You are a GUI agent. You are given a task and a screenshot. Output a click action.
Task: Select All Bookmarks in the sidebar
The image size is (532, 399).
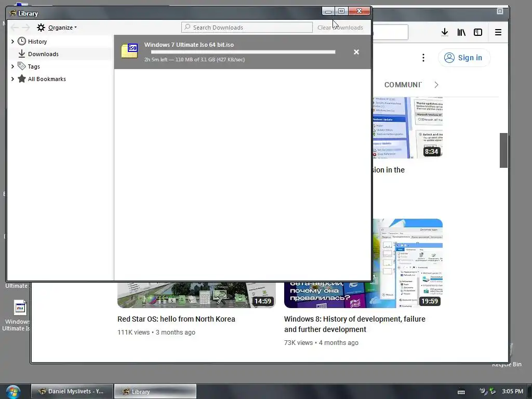tap(47, 79)
